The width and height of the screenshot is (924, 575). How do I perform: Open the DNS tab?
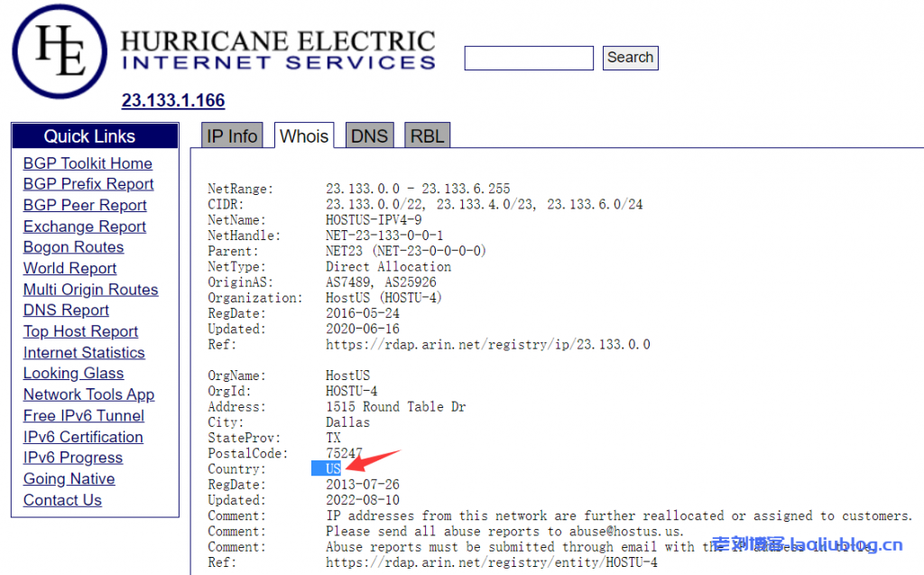(x=369, y=136)
